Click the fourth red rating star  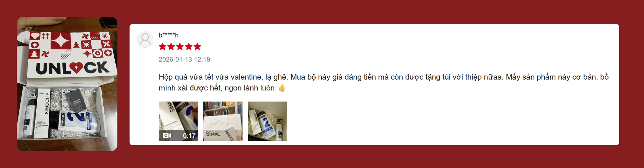(x=189, y=47)
